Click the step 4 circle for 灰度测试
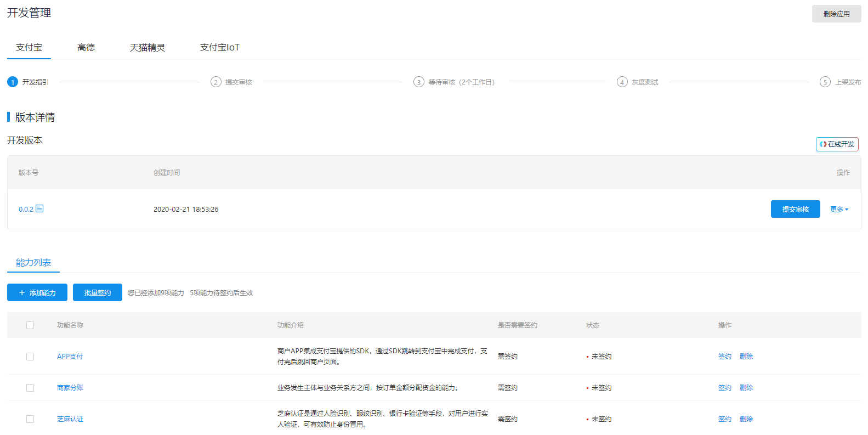Screen dimensions: 868x435 point(622,82)
